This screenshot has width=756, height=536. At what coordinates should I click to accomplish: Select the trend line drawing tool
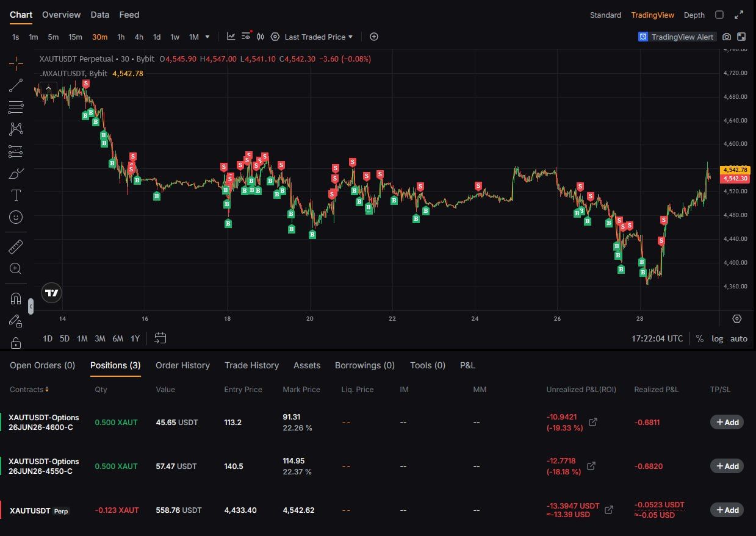click(x=16, y=85)
